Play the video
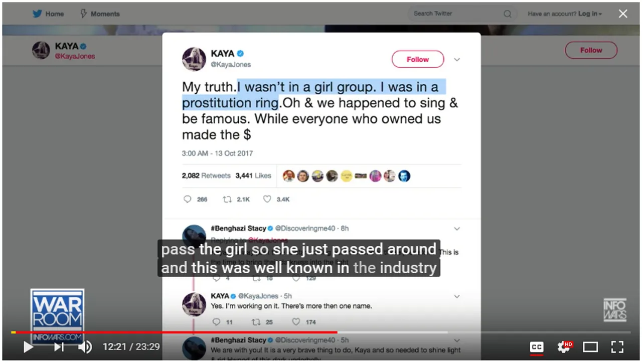Image resolution: width=642 pixels, height=364 pixels. click(28, 346)
